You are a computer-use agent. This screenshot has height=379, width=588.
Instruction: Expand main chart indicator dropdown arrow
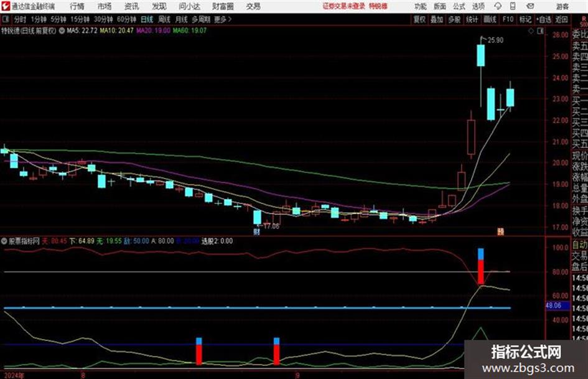point(62,30)
